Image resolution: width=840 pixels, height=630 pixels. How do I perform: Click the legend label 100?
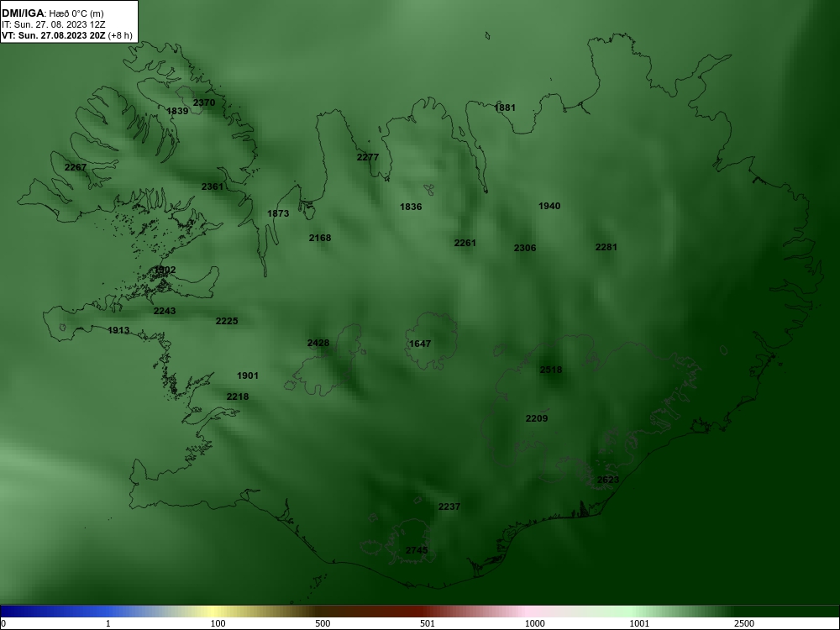tap(218, 623)
